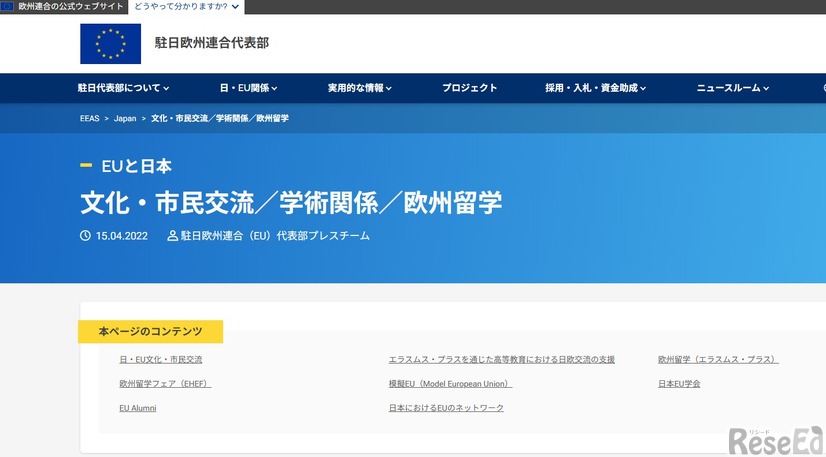Click the Japan breadcrumb link
The width and height of the screenshot is (826, 457).
pos(125,118)
